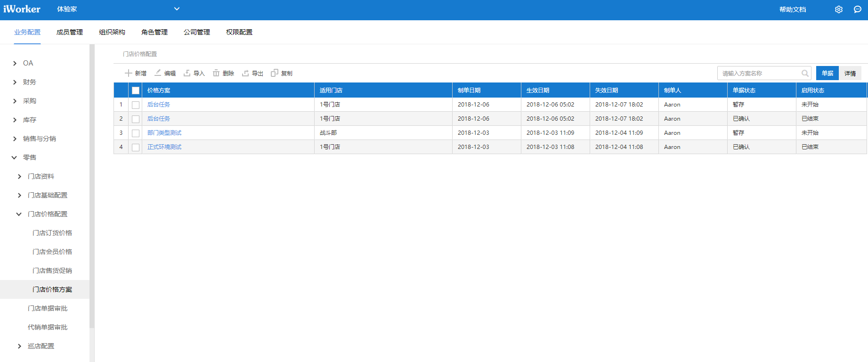This screenshot has width=868, height=362.
Task: Switch to the 权限配置 tab
Action: click(239, 32)
